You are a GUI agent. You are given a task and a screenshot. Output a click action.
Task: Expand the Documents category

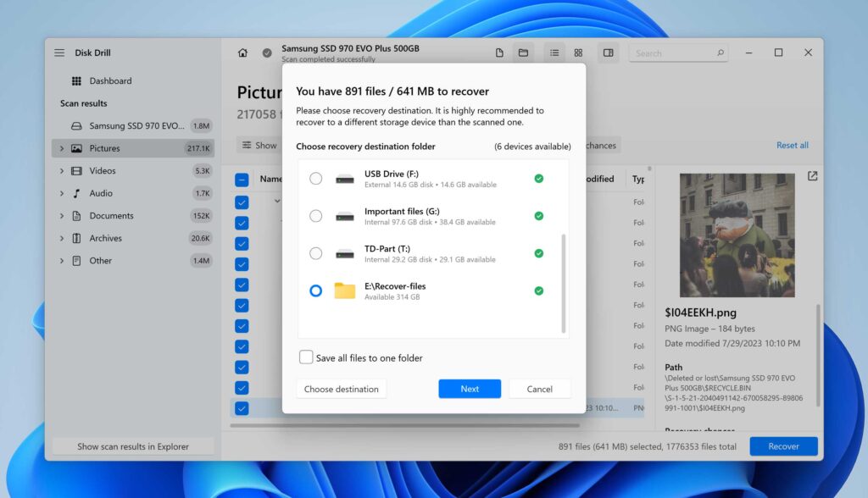pos(61,215)
